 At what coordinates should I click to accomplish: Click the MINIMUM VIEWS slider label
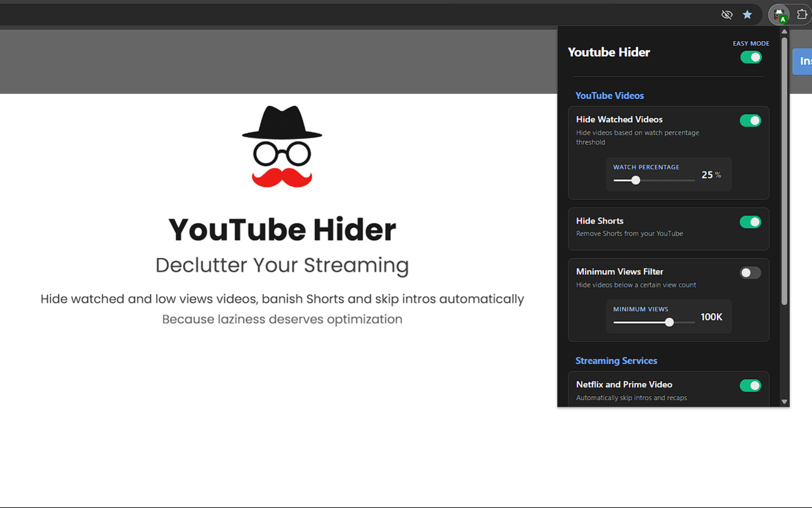tap(641, 309)
